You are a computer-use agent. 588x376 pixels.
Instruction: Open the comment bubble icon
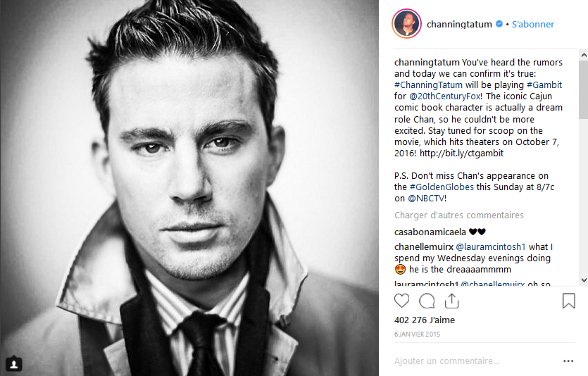(427, 301)
